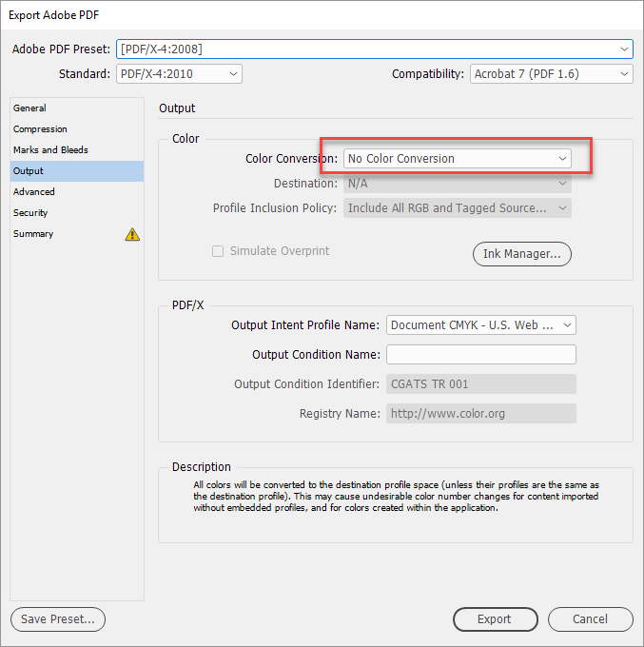644x647 pixels.
Task: Switch to the Compression category
Action: point(77,129)
